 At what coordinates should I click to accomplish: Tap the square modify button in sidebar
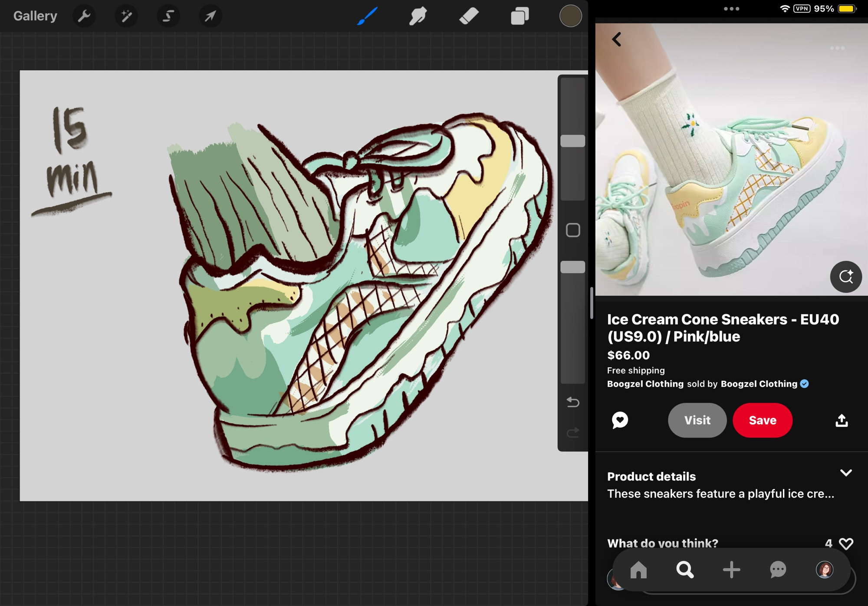click(573, 230)
